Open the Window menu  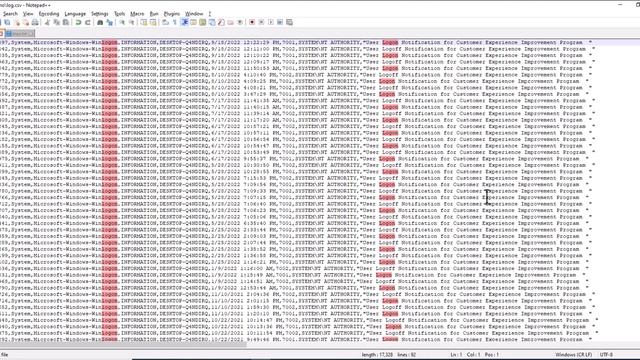coord(194,14)
